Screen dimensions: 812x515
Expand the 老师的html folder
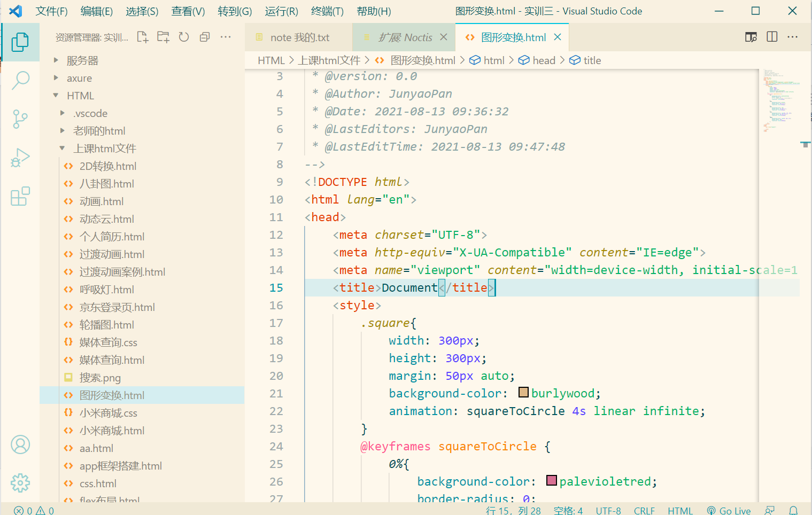pyautogui.click(x=99, y=131)
